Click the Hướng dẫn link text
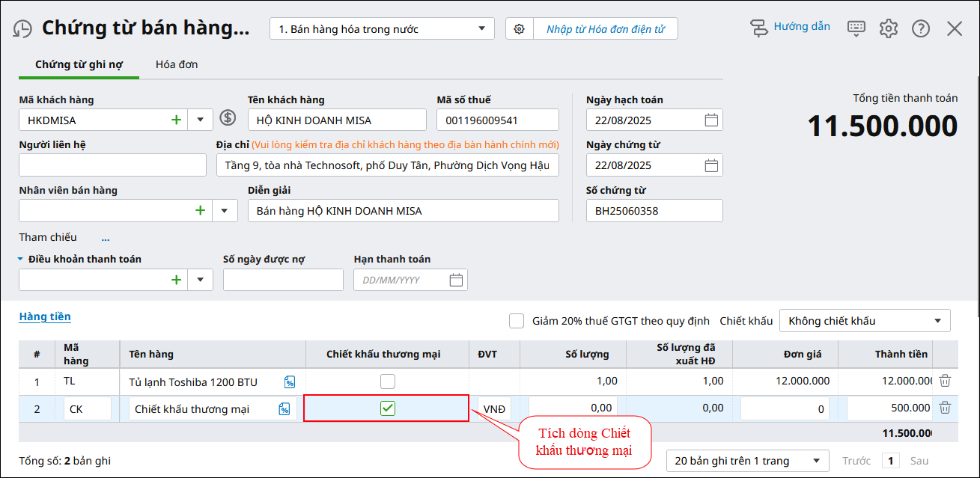 click(x=802, y=27)
